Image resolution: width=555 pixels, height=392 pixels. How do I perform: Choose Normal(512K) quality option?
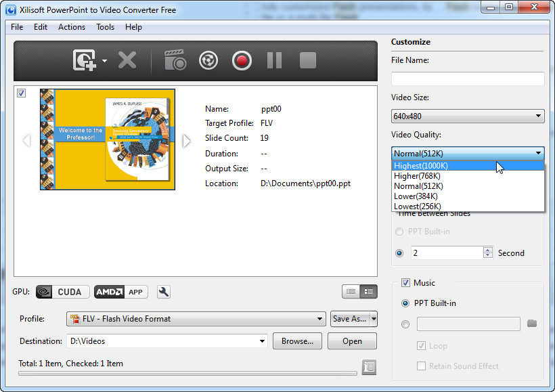click(x=468, y=186)
